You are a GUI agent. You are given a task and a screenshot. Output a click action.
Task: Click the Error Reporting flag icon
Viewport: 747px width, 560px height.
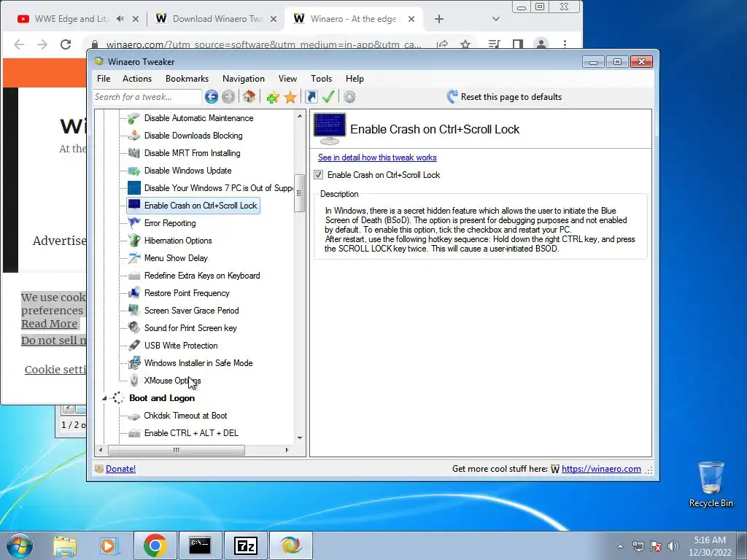coord(134,223)
